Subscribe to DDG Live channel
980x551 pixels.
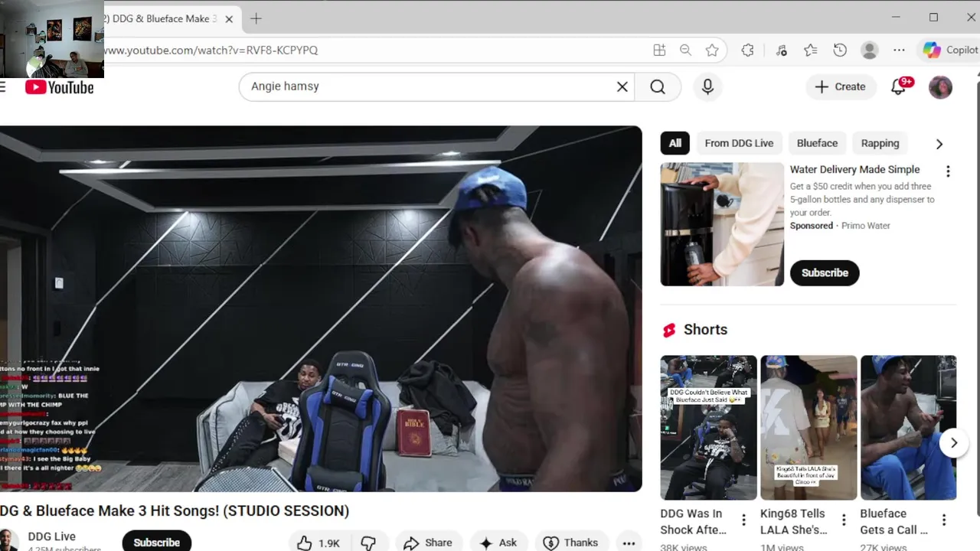(x=156, y=542)
